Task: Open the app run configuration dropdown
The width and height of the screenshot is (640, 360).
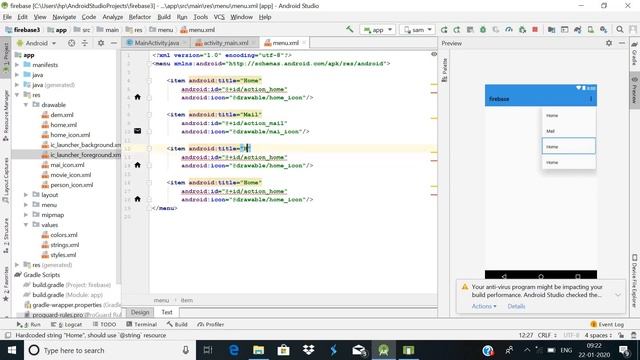Action: (377, 30)
